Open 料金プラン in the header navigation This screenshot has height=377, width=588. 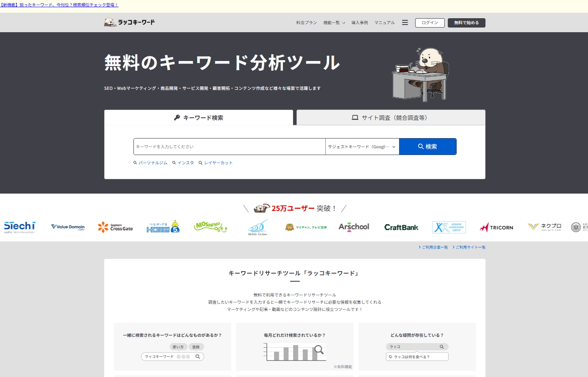click(307, 23)
